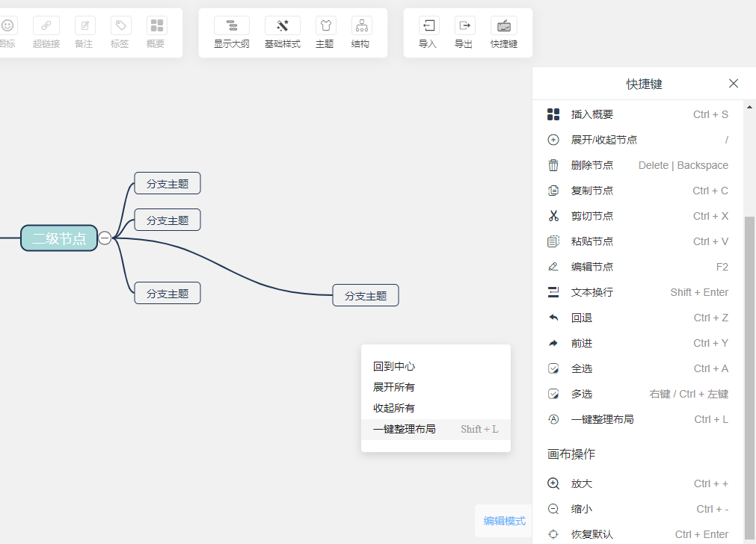Toggle the shortcut keys (快捷键) keyboard icon
Viewport: 756px width, 544px height.
tap(504, 25)
